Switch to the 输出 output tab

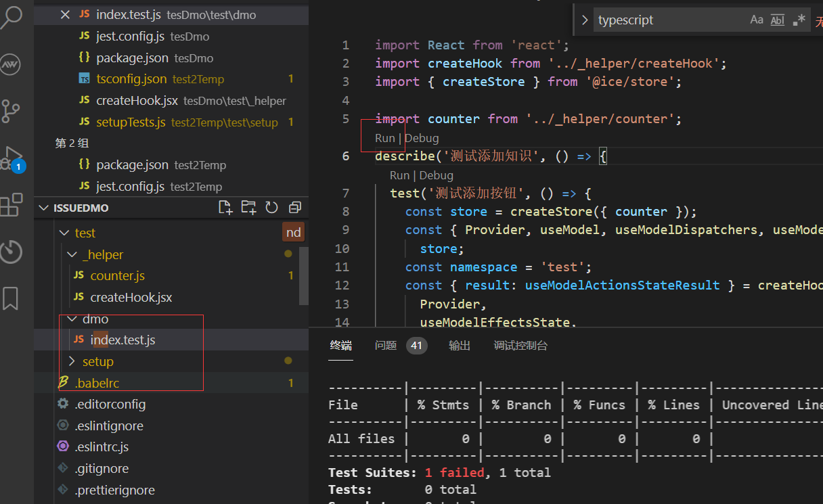(x=460, y=346)
